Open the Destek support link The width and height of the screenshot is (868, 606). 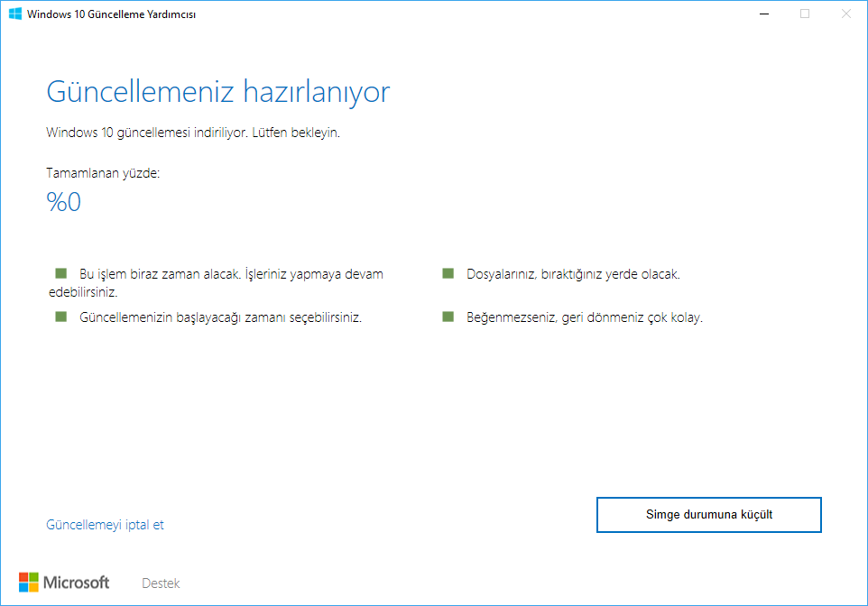[x=162, y=583]
